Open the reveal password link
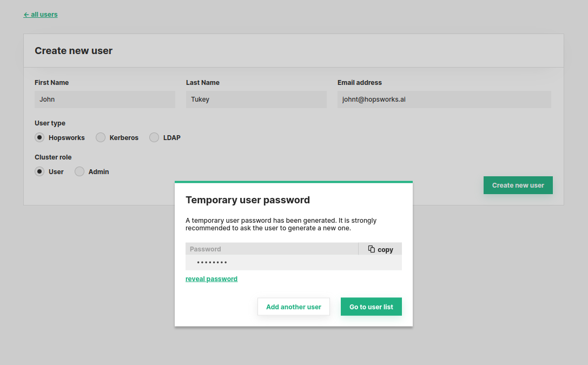Viewport: 588px width, 365px height. pyautogui.click(x=212, y=278)
